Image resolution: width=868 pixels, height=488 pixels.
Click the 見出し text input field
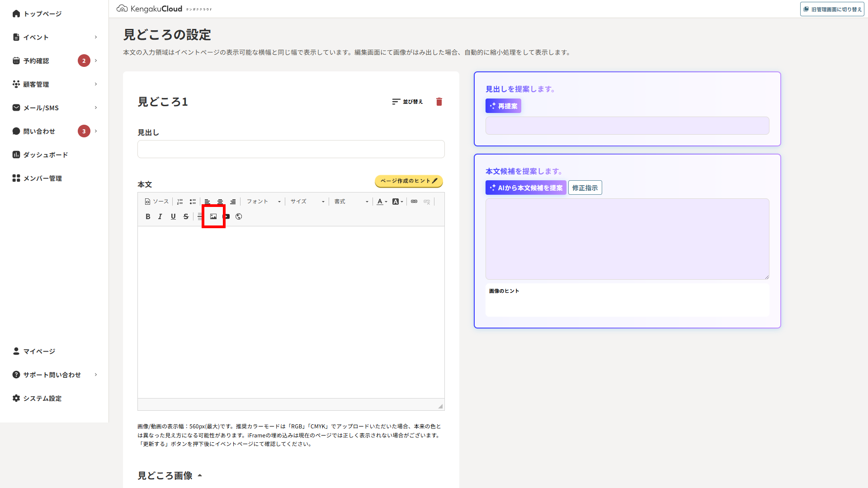pyautogui.click(x=291, y=149)
